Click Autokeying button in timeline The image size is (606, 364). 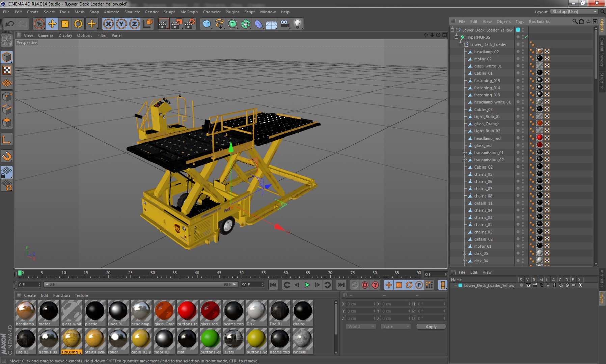(365, 285)
